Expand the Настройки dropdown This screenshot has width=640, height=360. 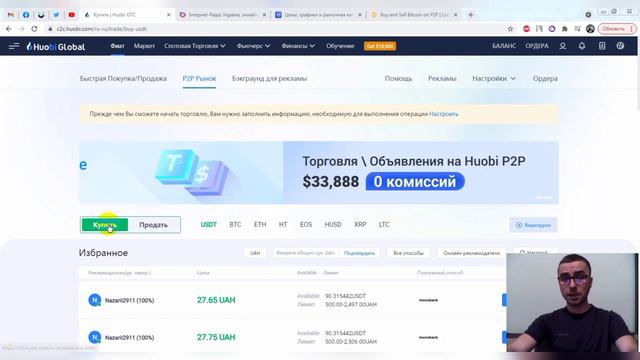[x=494, y=78]
